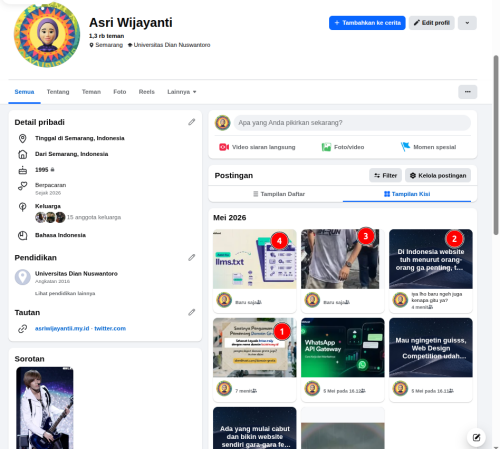Image resolution: width=500 pixels, height=449 pixels.
Task: Click the home icon beside Dari Semarang
Action: 22,154
